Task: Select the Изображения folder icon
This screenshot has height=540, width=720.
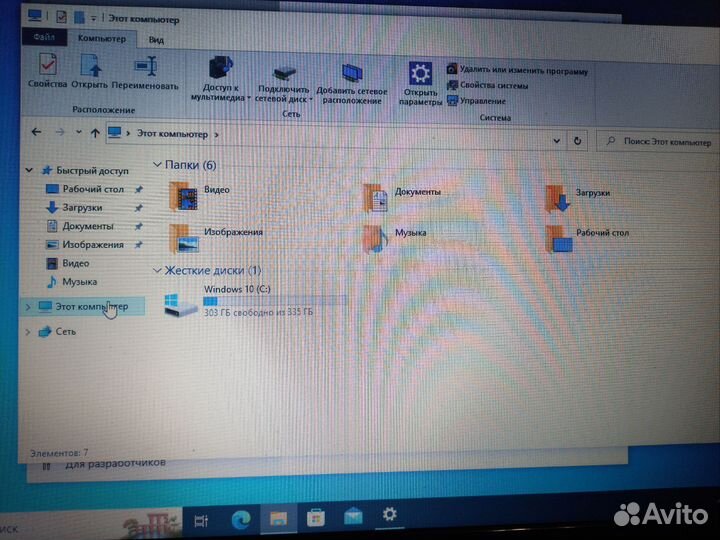Action: click(x=184, y=238)
